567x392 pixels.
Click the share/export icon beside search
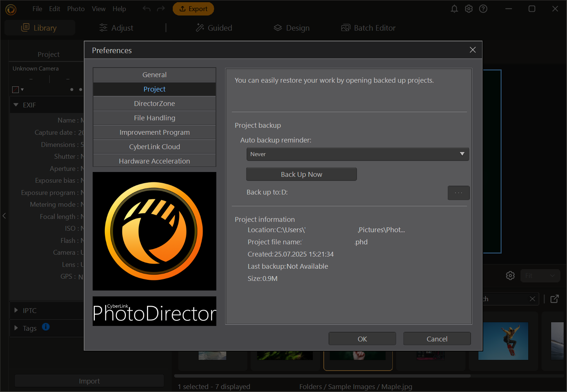click(554, 299)
